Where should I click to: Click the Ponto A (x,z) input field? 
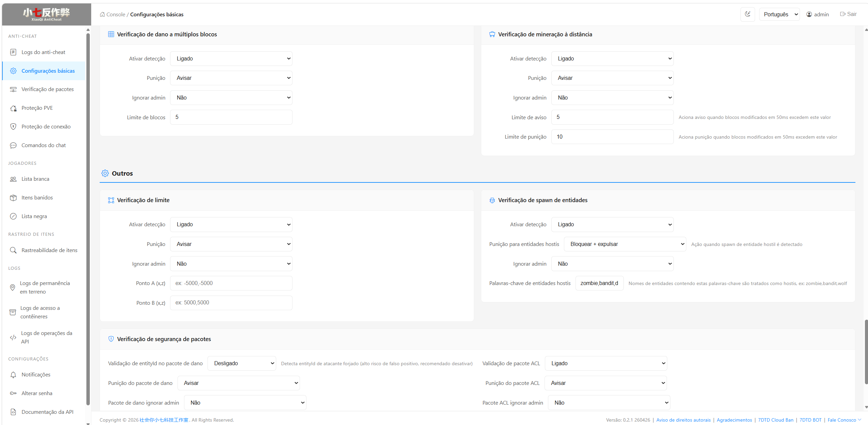pyautogui.click(x=231, y=283)
